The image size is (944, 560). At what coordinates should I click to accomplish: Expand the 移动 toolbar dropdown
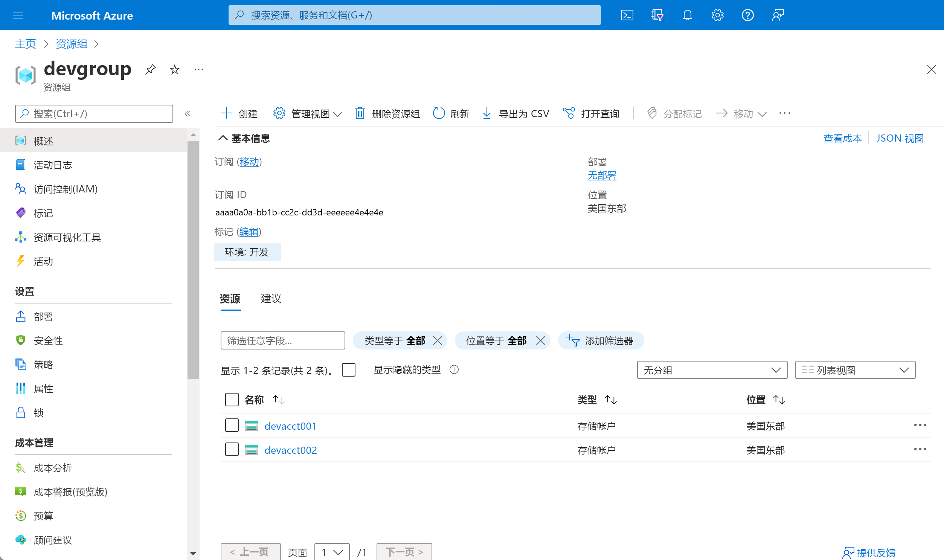[741, 114]
